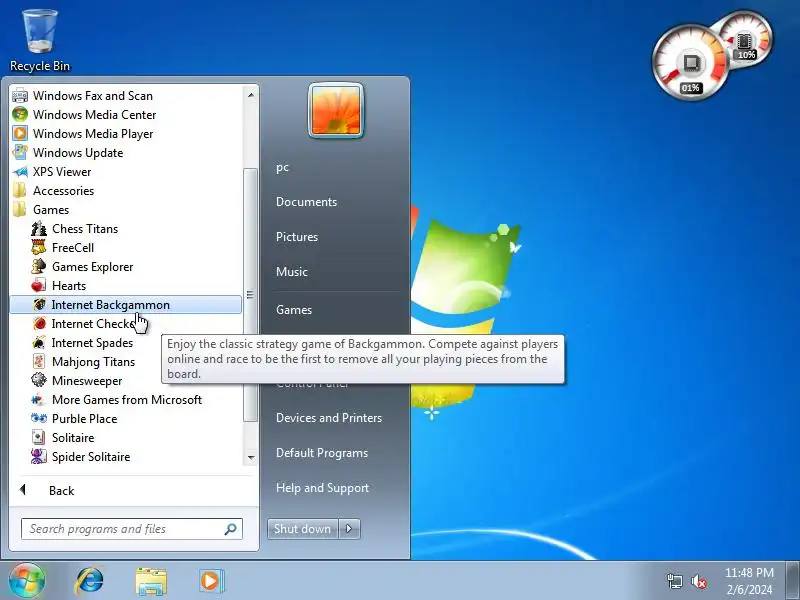The width and height of the screenshot is (800, 600).
Task: Open Default Programs
Action: tap(322, 453)
